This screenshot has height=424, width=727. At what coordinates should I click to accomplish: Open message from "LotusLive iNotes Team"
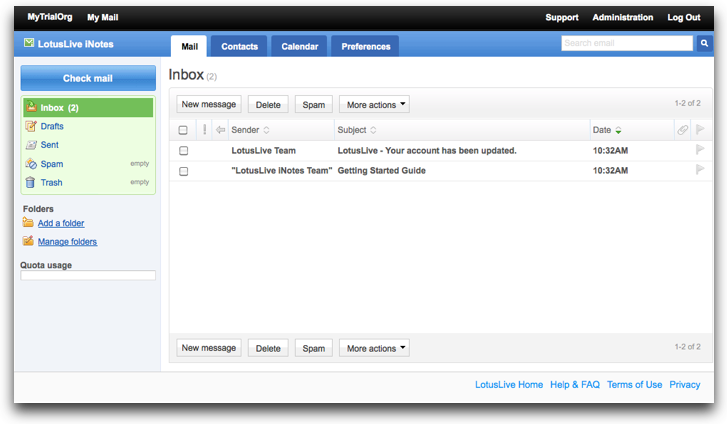pyautogui.click(x=282, y=170)
